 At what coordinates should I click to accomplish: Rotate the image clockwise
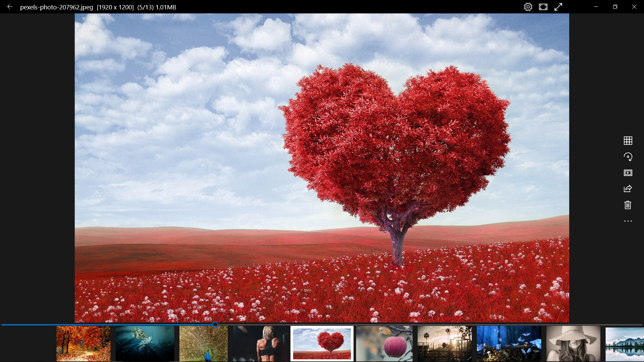click(x=628, y=157)
